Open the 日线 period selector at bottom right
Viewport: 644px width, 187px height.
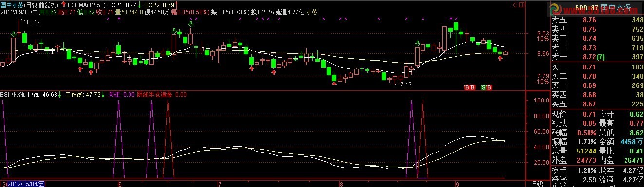(x=537, y=184)
